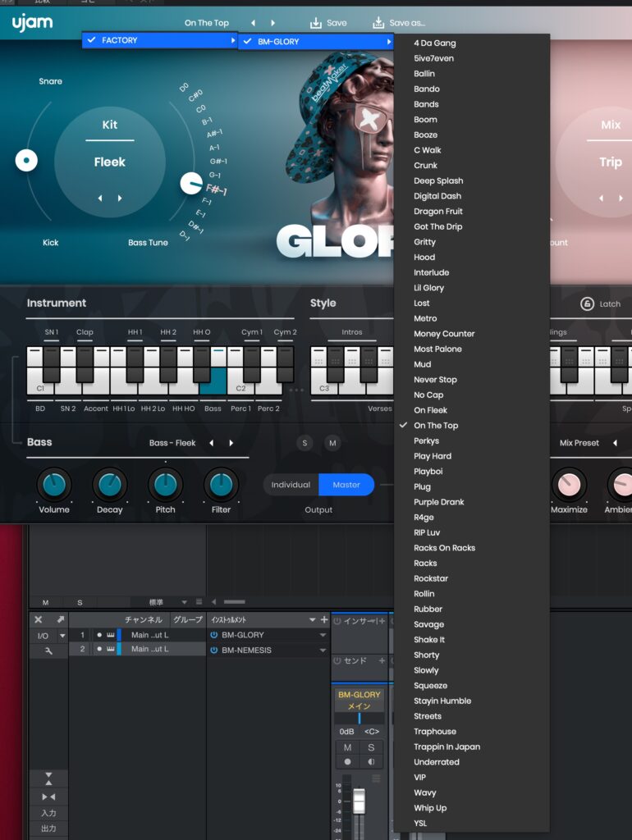Viewport: 632px width, 840px height.
Task: Click the Bass Filter knob
Action: coord(220,486)
